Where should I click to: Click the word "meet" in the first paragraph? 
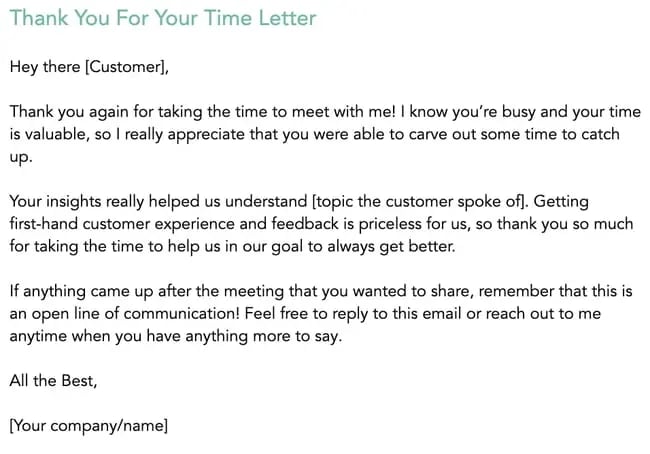(x=304, y=110)
